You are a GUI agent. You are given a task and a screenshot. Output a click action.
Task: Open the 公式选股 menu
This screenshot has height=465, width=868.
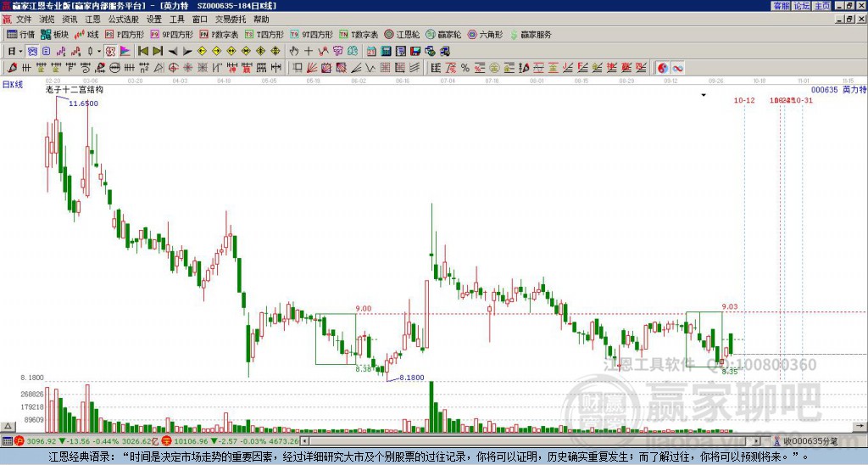[124, 20]
